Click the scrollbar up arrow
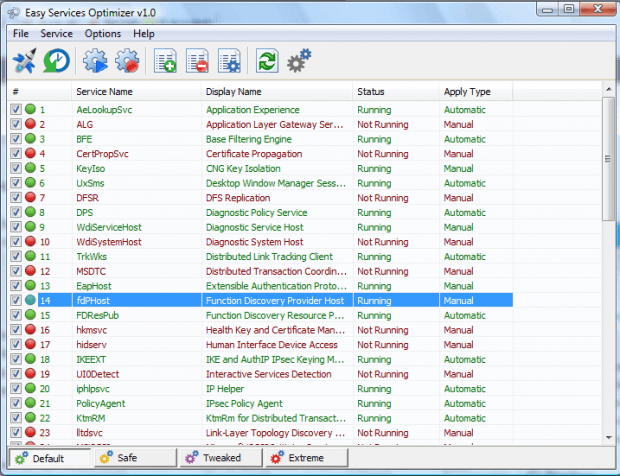The image size is (620, 476). coord(609,89)
